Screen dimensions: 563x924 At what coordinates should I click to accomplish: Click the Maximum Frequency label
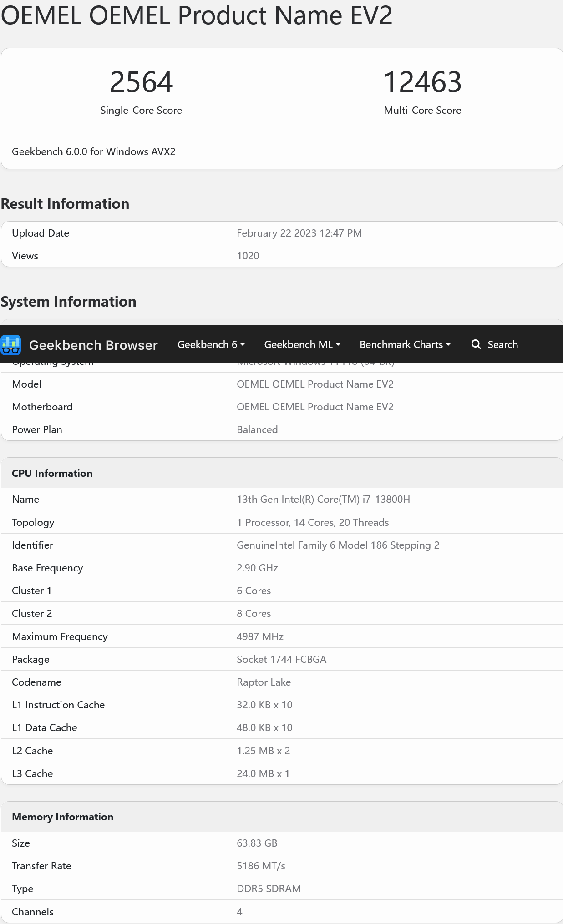point(60,636)
